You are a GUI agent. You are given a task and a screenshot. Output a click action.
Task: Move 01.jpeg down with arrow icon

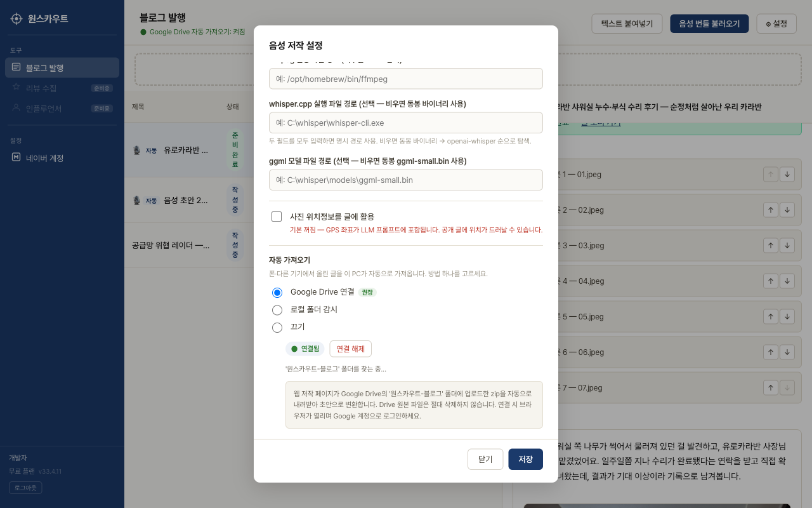(787, 175)
